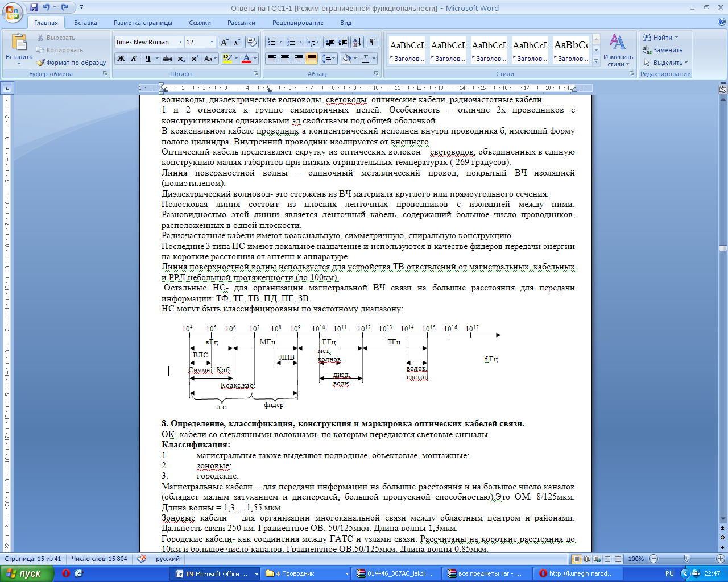This screenshot has width=728, height=582.
Task: Open borders dropdown arrow
Action: (374, 59)
